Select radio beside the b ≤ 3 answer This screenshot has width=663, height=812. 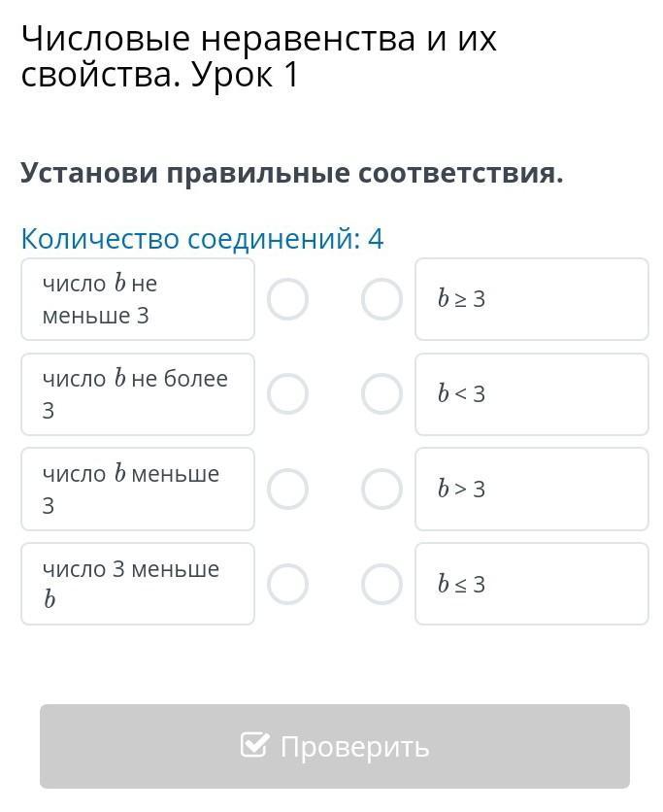point(381,584)
